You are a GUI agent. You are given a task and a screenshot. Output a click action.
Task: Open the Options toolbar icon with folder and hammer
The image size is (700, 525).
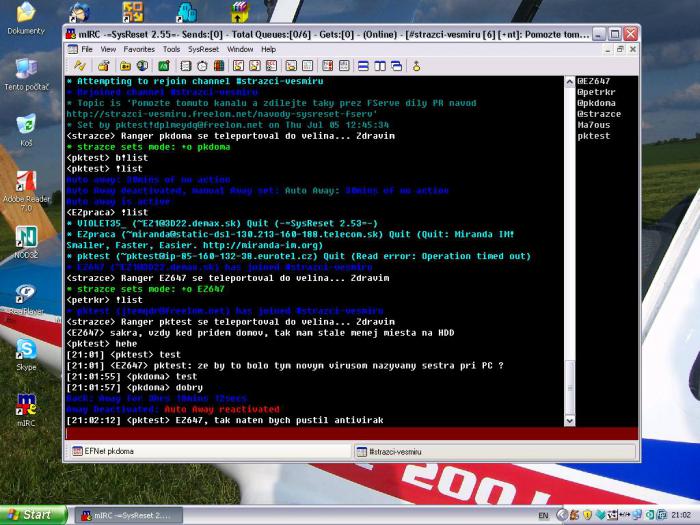click(x=104, y=66)
